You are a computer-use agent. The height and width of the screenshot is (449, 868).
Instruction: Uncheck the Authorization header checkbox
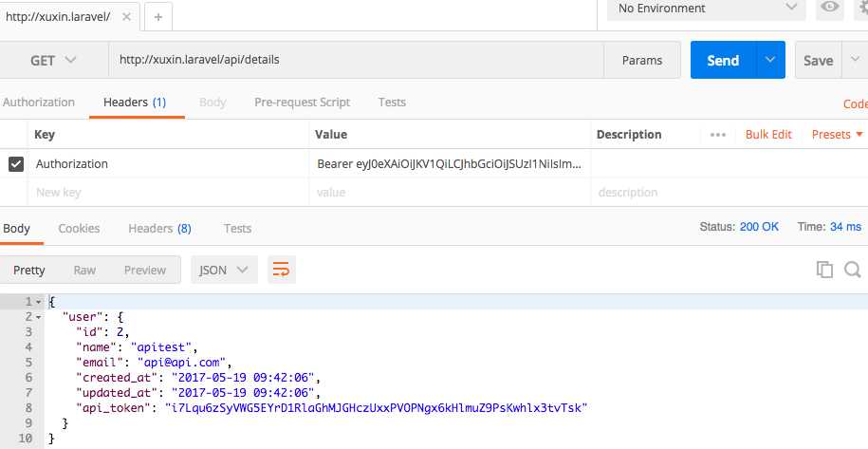pos(16,164)
